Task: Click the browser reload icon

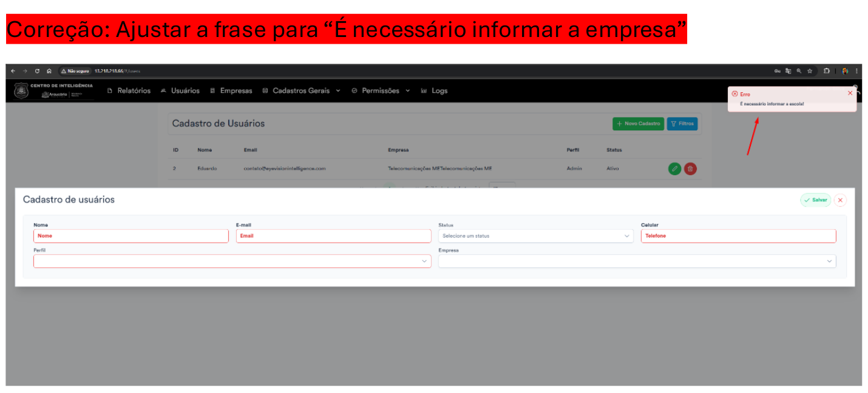Action: (37, 71)
